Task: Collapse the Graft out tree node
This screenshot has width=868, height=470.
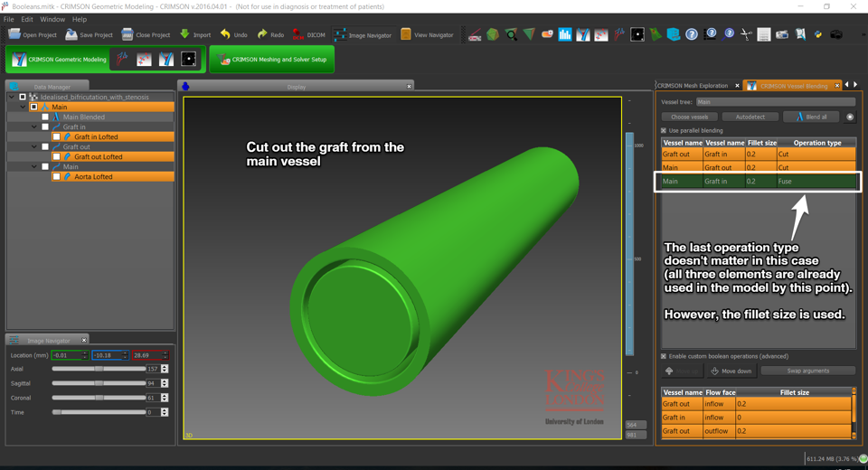Action: [34, 147]
